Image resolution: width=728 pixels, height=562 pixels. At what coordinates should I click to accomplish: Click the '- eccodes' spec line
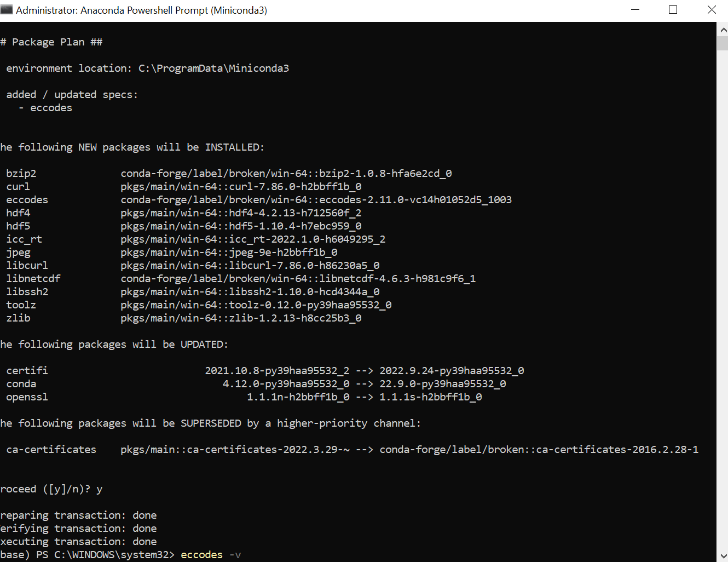point(45,108)
